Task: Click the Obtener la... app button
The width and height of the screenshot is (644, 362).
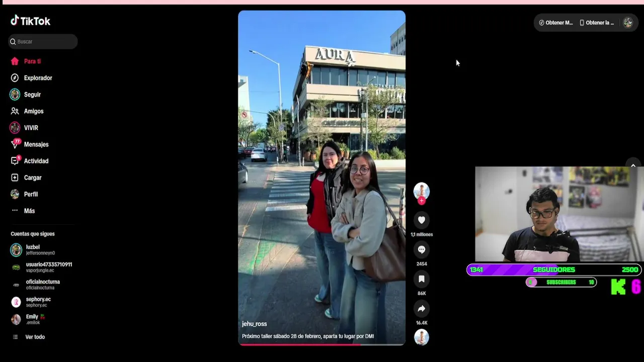Action: [597, 23]
